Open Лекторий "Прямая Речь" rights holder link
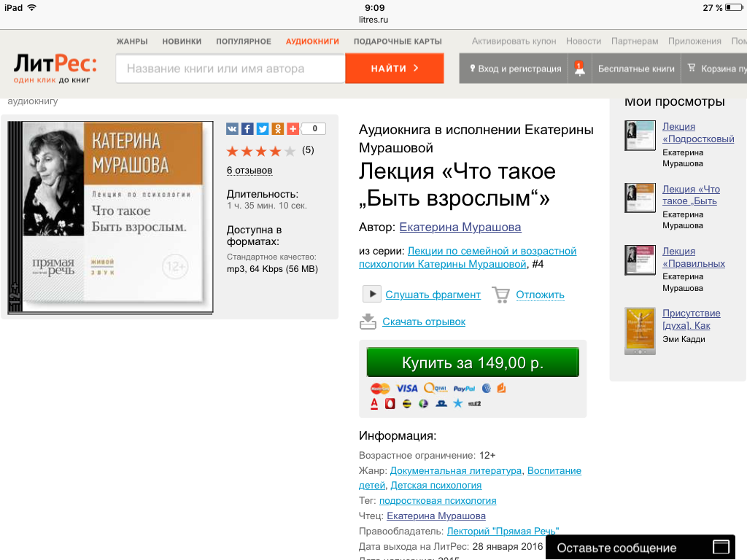The width and height of the screenshot is (747, 560). click(503, 531)
